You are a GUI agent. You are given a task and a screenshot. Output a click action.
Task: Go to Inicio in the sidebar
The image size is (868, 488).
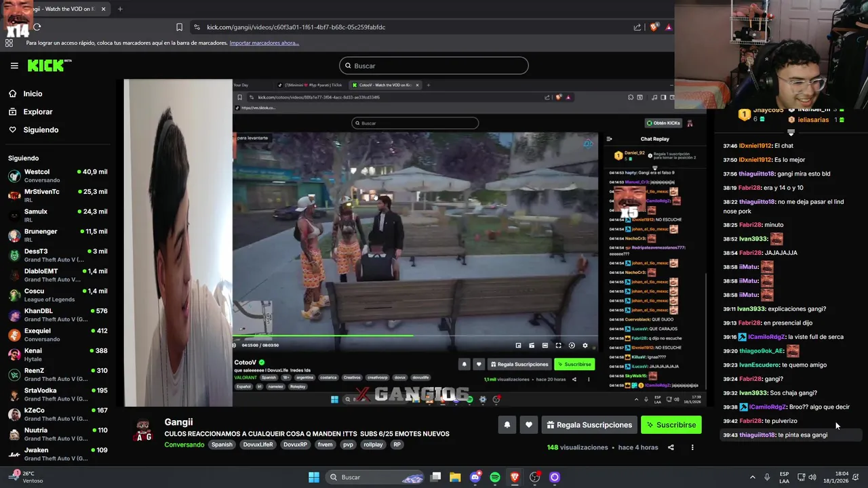(33, 94)
